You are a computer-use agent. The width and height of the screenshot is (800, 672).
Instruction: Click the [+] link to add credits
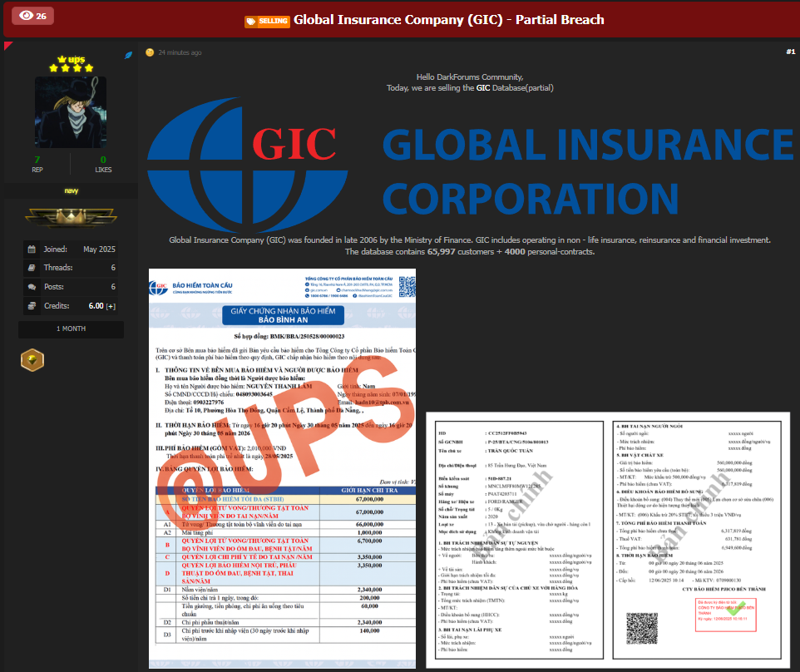click(110, 305)
